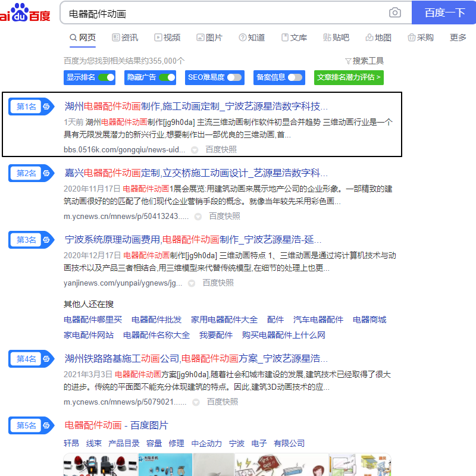Switch to the 知道 tab

coord(252,37)
